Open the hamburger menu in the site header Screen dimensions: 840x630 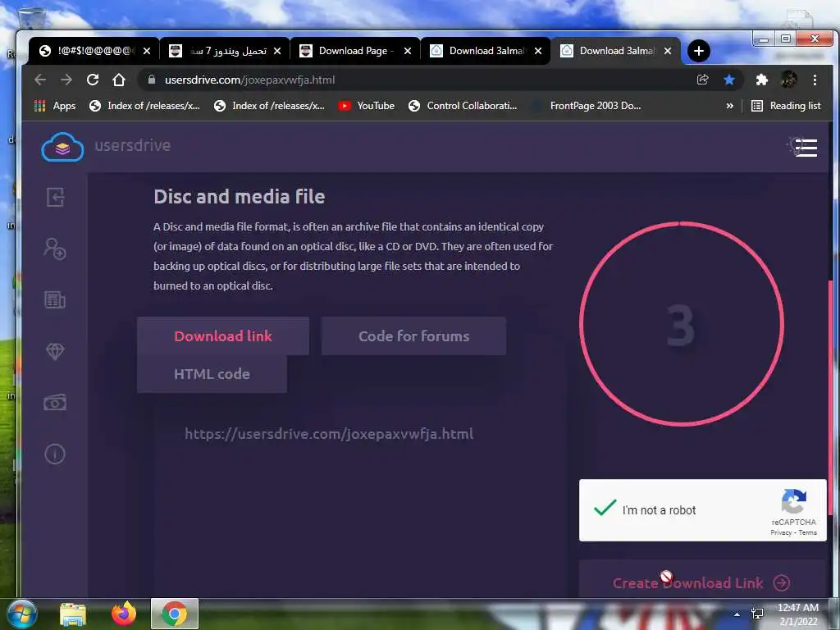click(806, 148)
